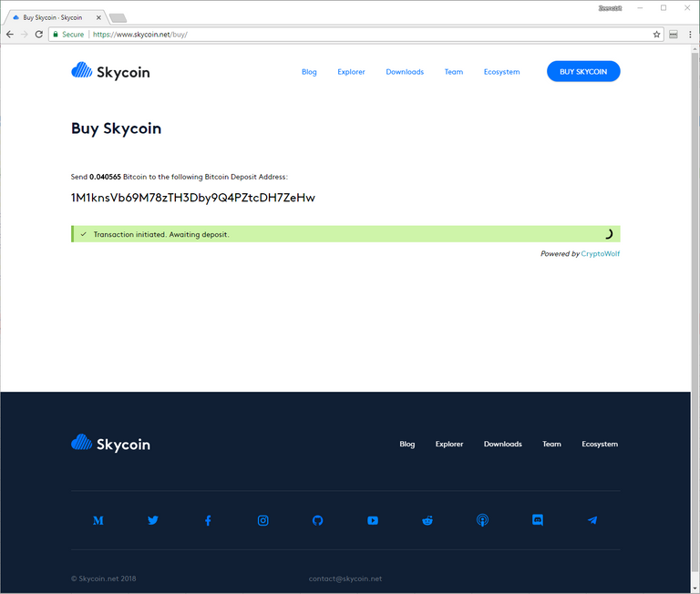The width and height of the screenshot is (700, 594).
Task: Open a new browser tab
Action: pyautogui.click(x=118, y=18)
